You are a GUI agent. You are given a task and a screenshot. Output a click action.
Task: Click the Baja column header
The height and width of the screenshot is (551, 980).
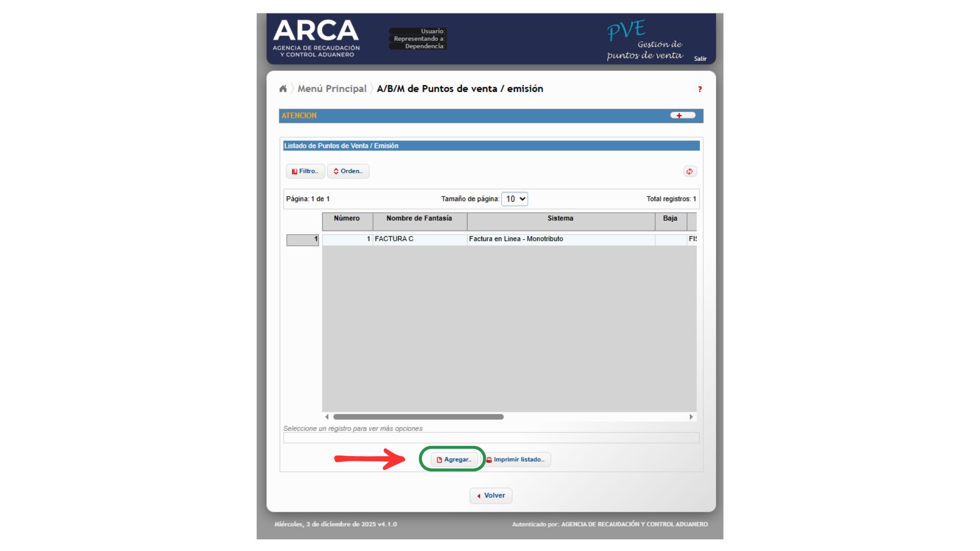click(x=670, y=219)
